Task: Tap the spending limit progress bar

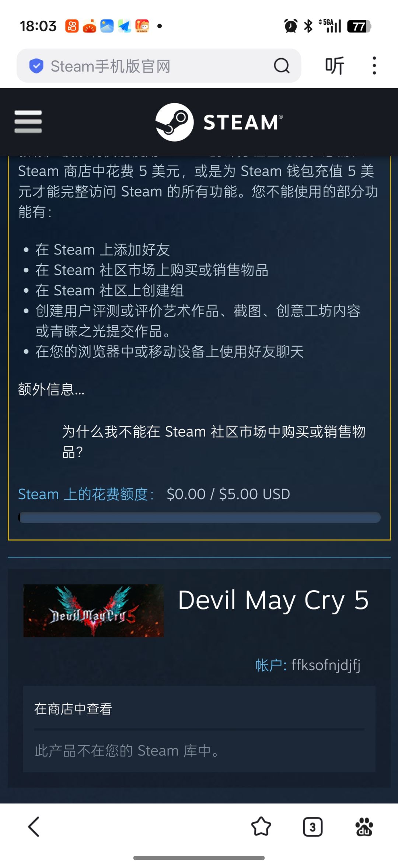Action: [199, 517]
